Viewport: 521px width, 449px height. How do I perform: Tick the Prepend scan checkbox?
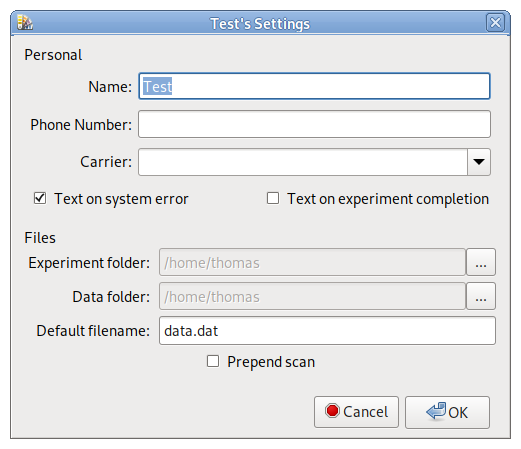point(213,361)
